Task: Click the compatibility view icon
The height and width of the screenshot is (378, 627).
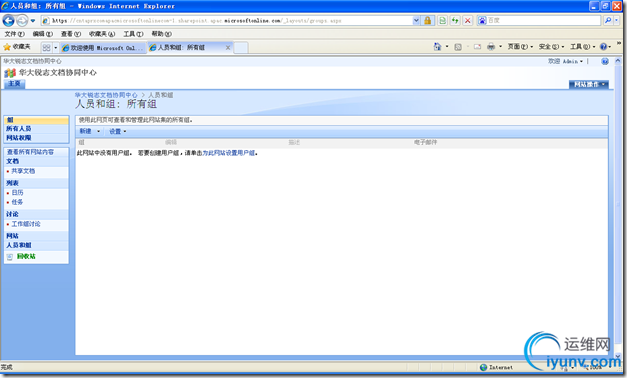Action: (x=443, y=20)
